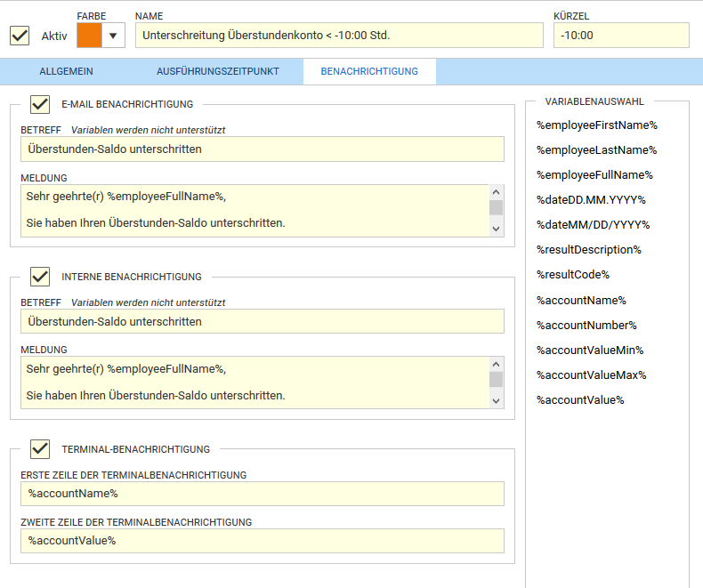Click the Name input field

pyautogui.click(x=339, y=36)
